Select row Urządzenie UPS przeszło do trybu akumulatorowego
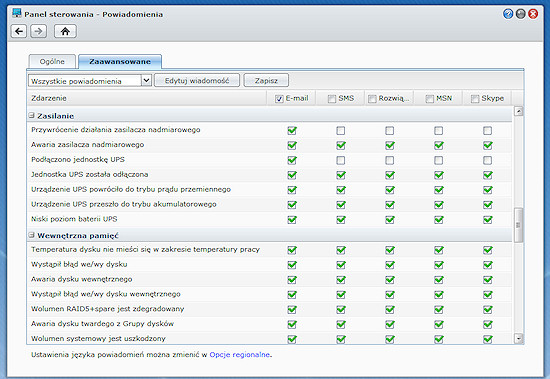The width and height of the screenshot is (550, 379). (x=269, y=204)
